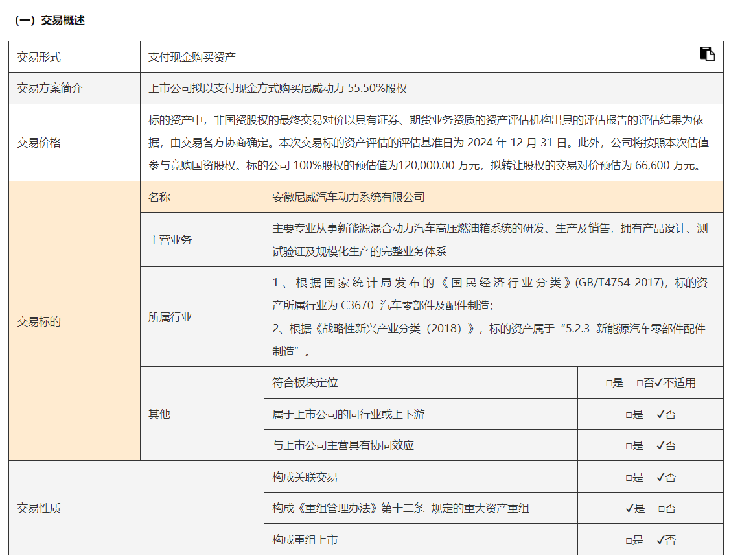
Task: Toggle 不适用 for 符合板块定位
Action: 658,383
